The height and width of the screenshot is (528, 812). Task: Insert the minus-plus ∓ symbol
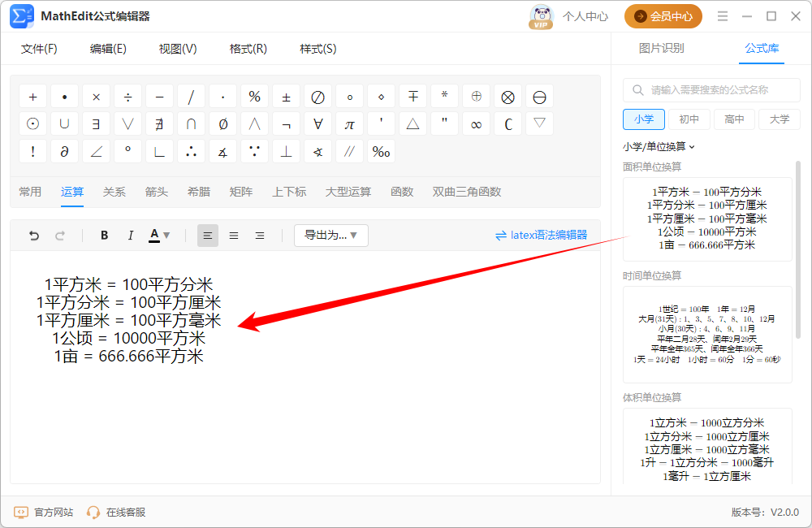pyautogui.click(x=412, y=97)
